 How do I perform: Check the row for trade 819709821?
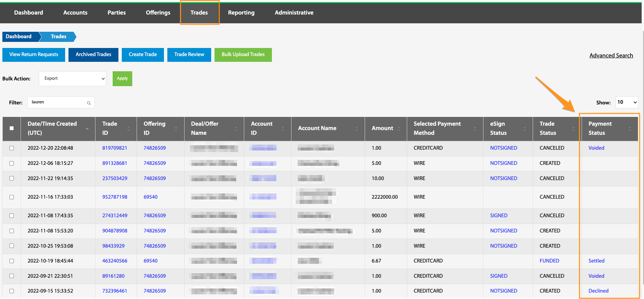[12, 148]
